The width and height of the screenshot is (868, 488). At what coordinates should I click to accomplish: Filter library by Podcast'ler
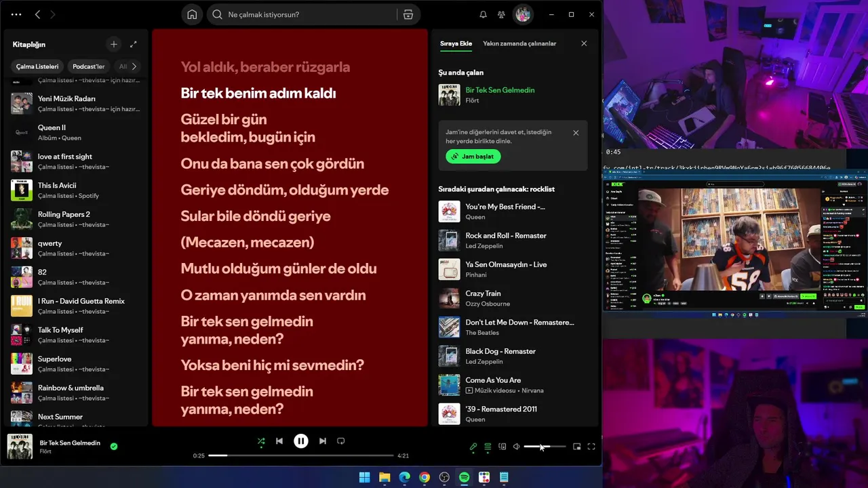(89, 66)
